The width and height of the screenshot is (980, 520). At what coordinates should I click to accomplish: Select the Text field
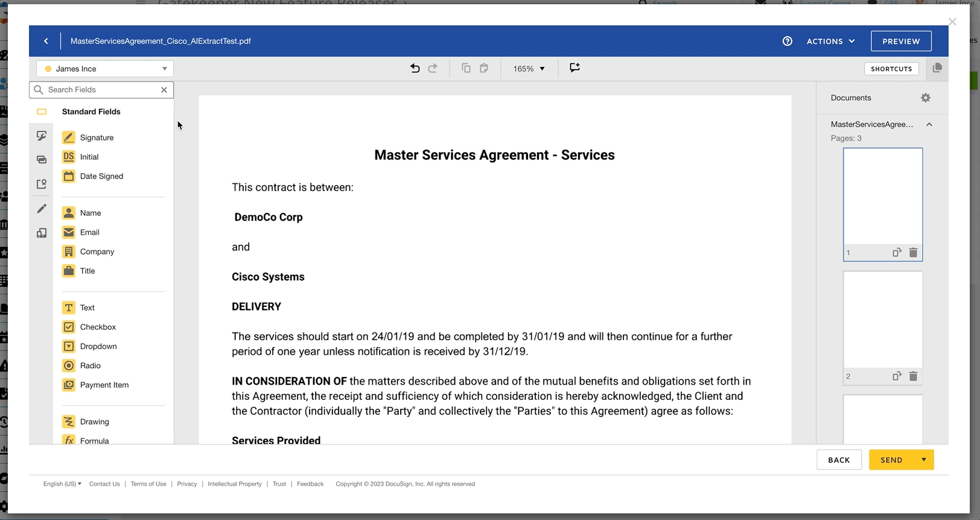[78, 308]
